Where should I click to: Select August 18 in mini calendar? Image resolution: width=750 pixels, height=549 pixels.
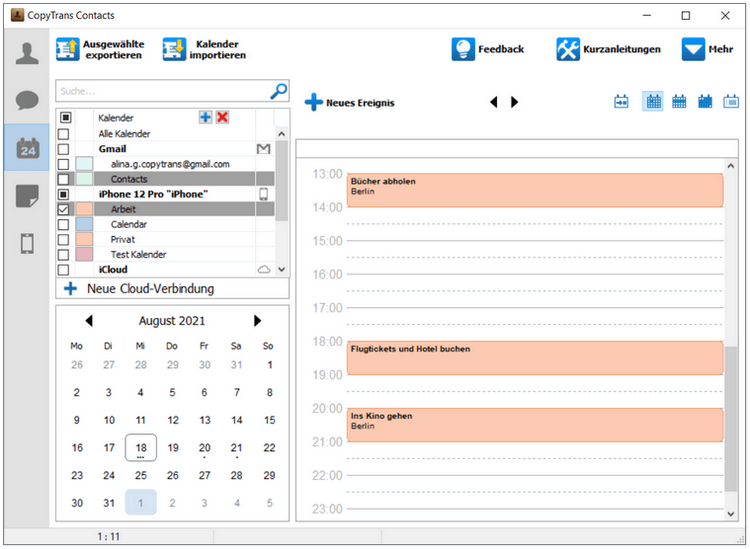click(141, 448)
